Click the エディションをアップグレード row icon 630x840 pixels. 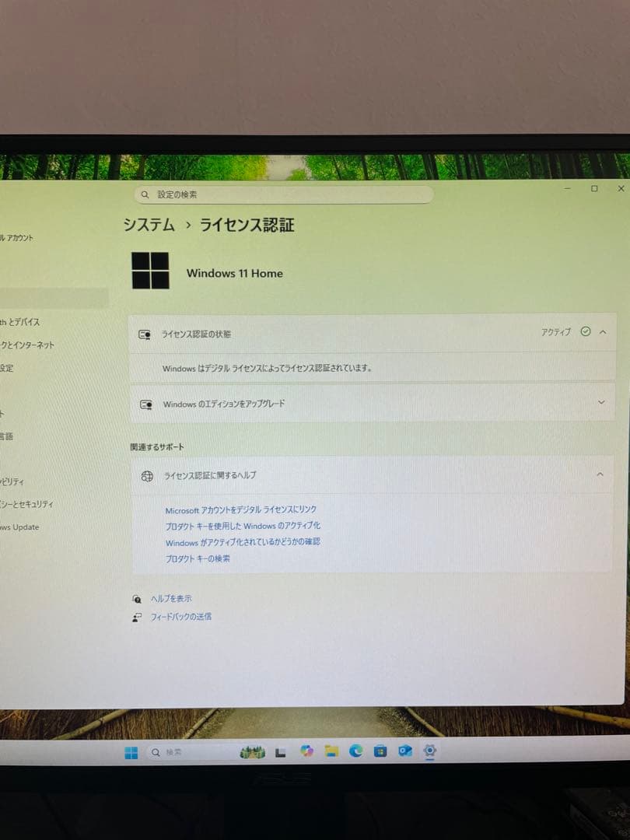tap(145, 404)
